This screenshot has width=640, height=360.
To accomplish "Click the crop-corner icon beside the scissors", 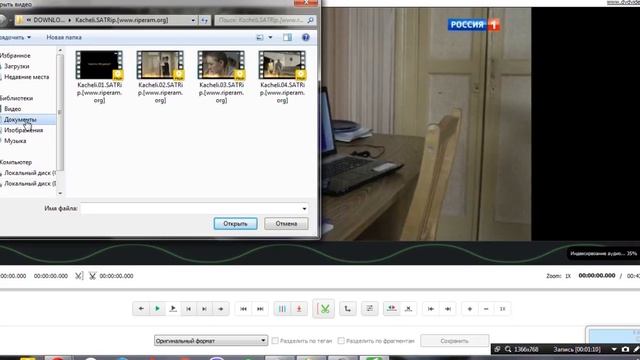I will 347,309.
